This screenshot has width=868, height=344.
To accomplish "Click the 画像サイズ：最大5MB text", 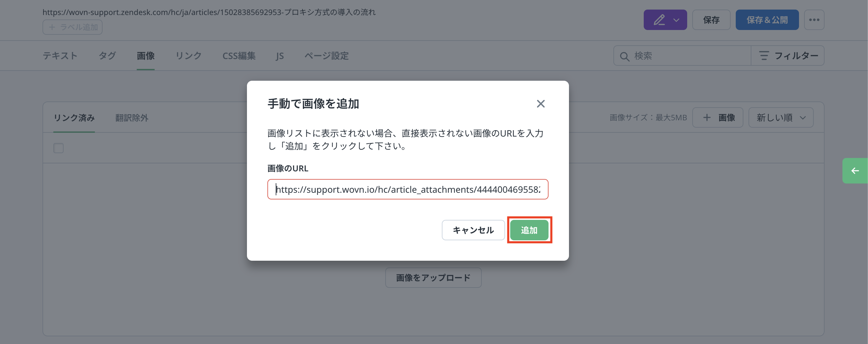I will point(648,117).
